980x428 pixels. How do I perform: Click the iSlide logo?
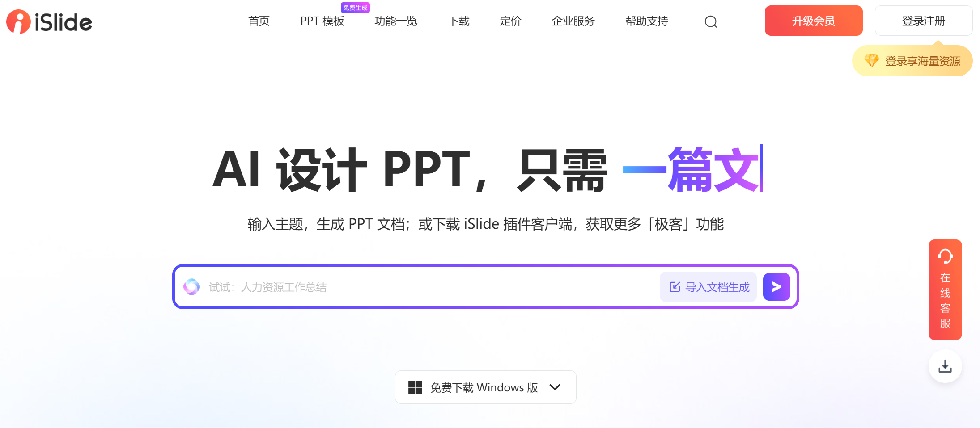point(49,21)
